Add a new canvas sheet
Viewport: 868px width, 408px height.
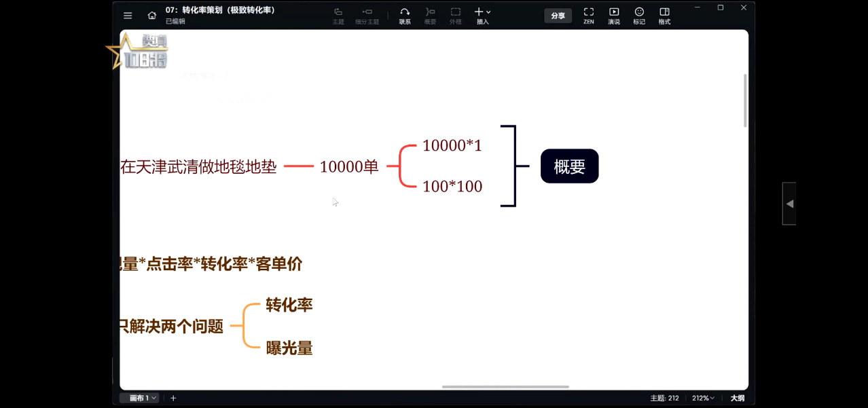[173, 398]
